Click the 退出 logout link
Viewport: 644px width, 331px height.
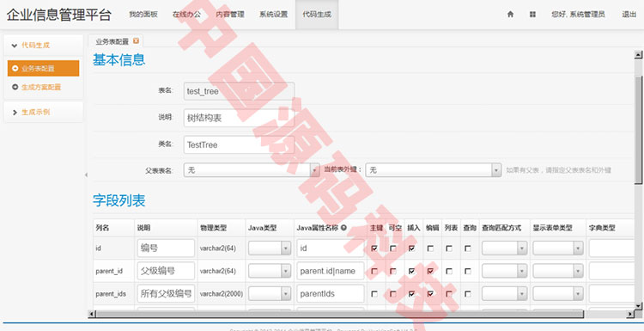coord(629,15)
